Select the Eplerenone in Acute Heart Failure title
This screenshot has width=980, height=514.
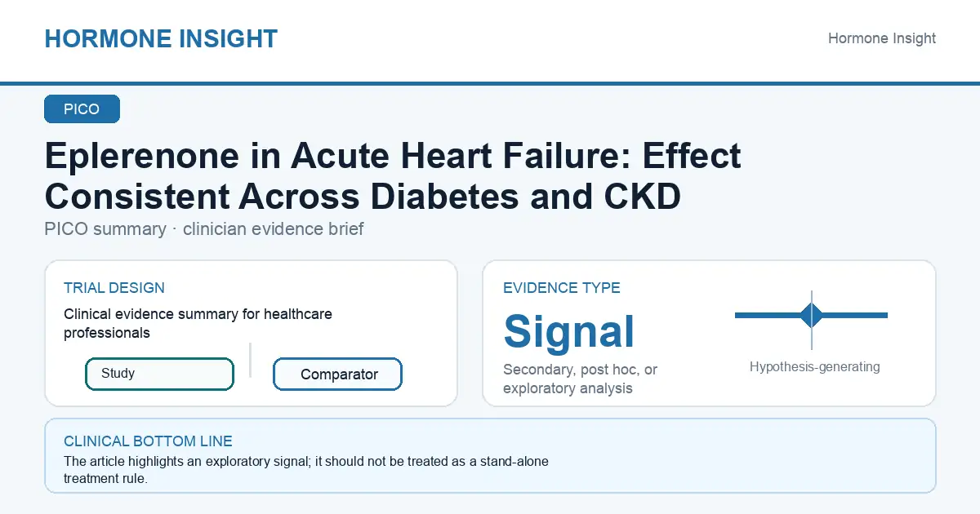click(x=393, y=176)
